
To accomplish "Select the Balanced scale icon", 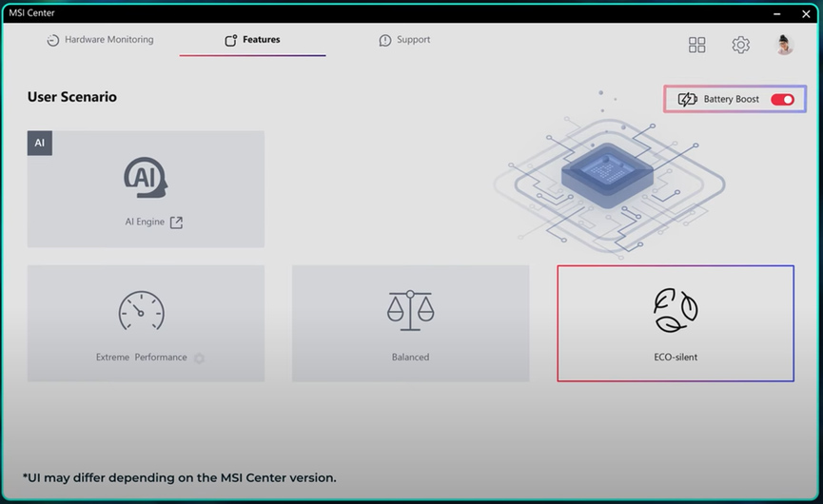I will click(410, 311).
